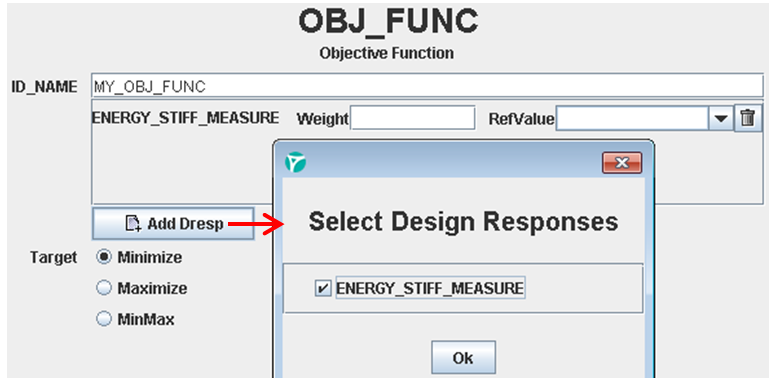Click the Weight input field
The height and width of the screenshot is (382, 777).
click(413, 118)
